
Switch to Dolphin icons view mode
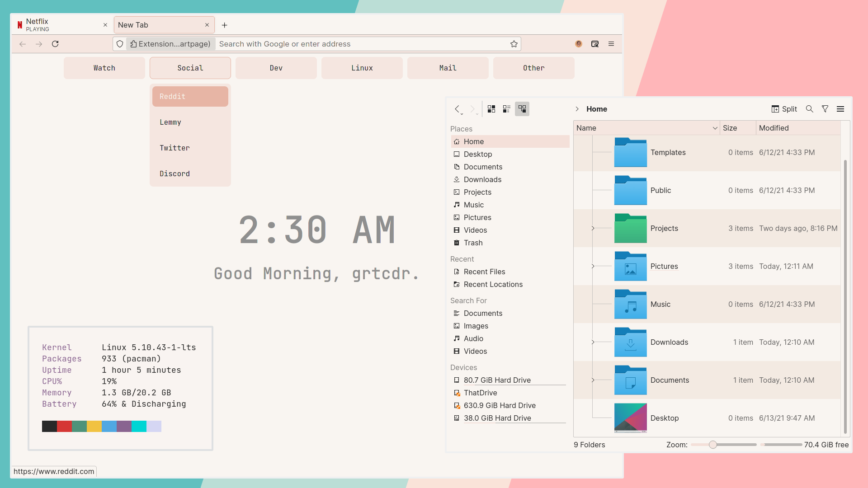point(491,109)
